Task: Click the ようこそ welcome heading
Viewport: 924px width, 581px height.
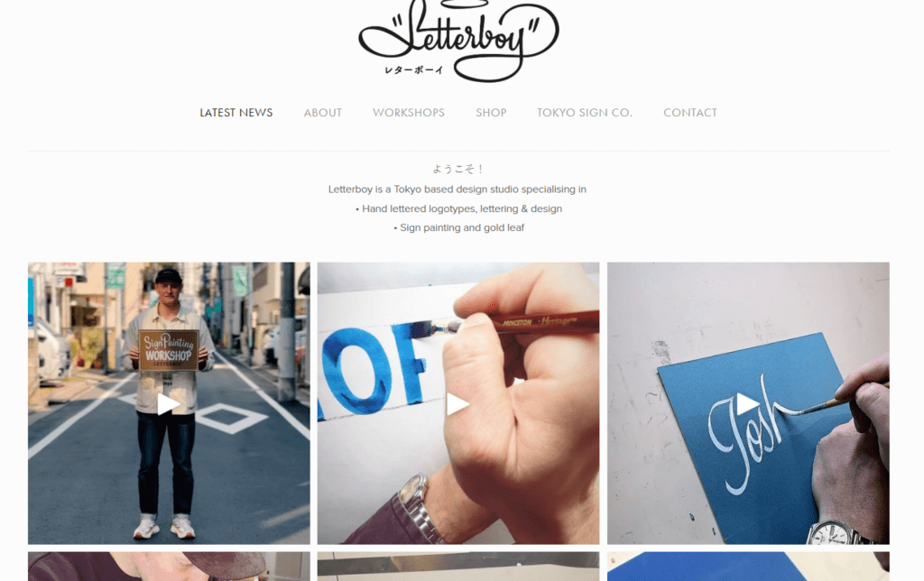Action: click(457, 169)
